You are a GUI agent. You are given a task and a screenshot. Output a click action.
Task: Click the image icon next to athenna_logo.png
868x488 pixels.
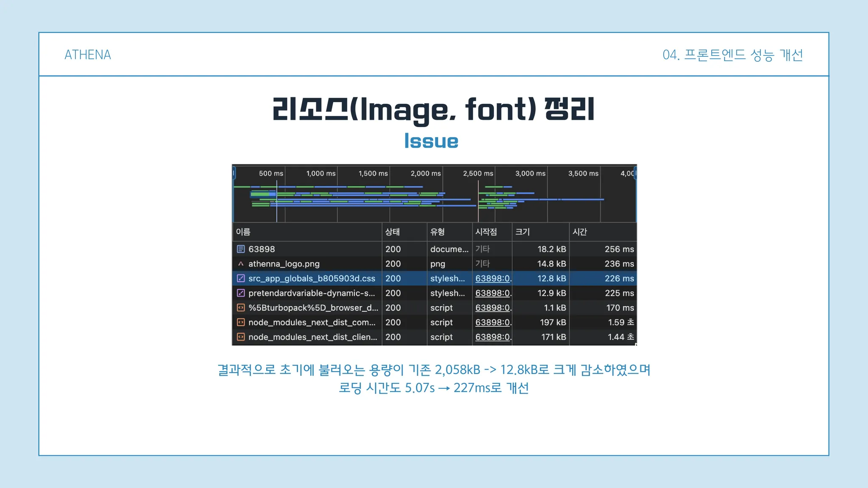[241, 263]
